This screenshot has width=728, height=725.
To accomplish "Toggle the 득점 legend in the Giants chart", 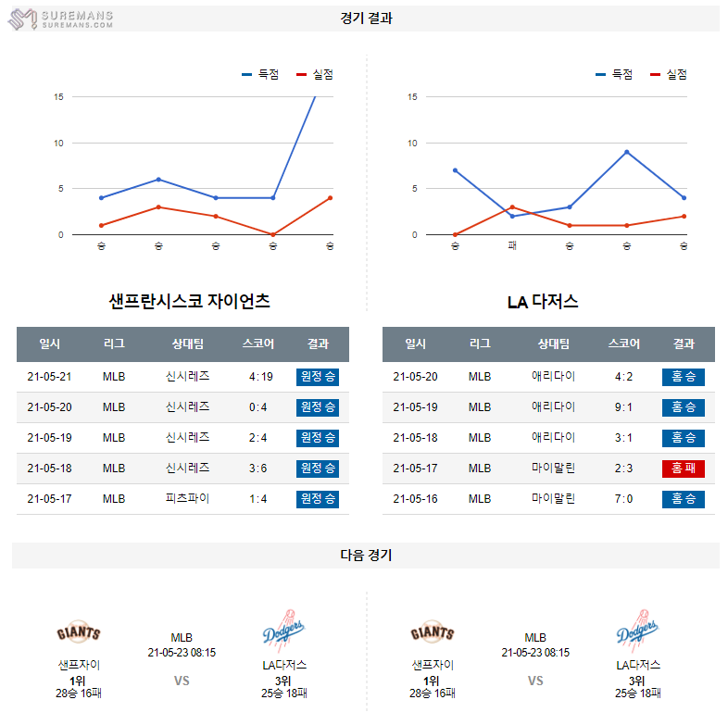I will click(260, 75).
